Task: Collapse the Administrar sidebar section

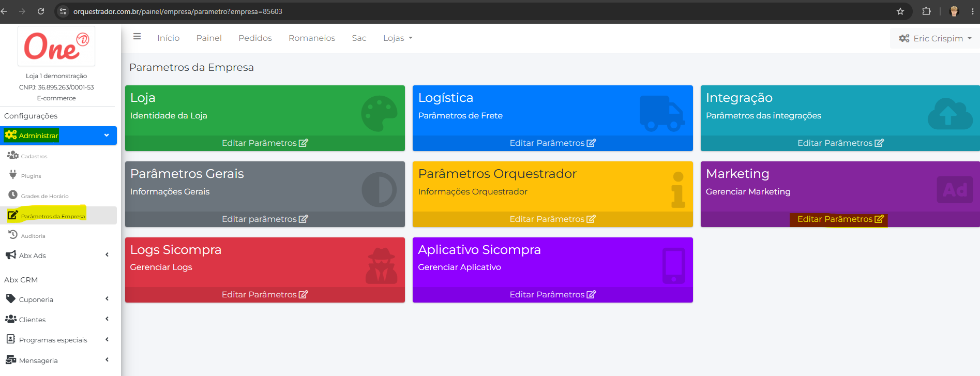Action: 107,136
